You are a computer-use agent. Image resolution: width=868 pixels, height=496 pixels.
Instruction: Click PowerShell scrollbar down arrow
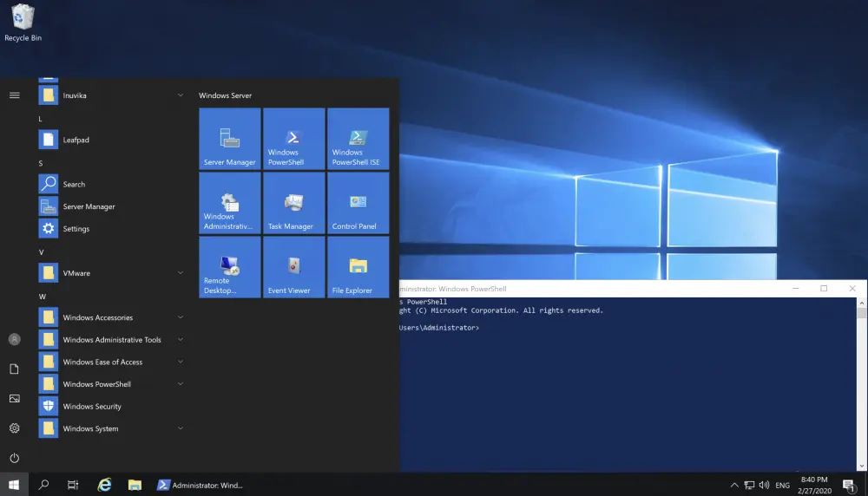[861, 467]
